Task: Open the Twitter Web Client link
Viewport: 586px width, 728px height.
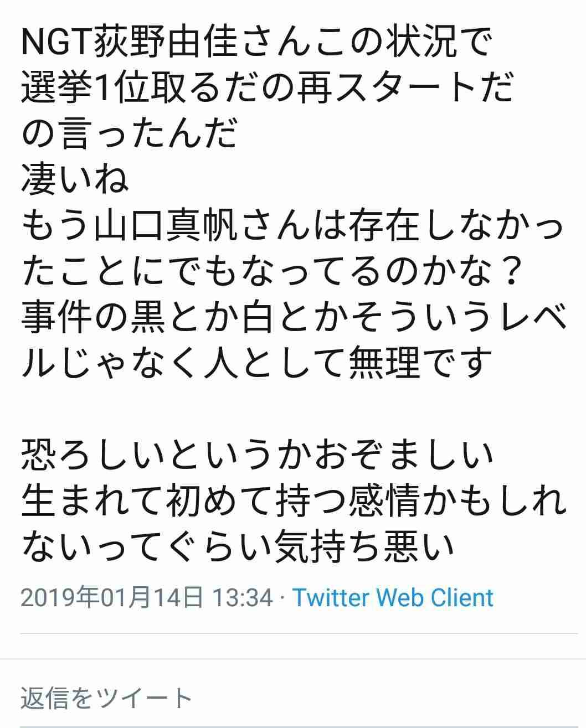Action: pos(393,598)
